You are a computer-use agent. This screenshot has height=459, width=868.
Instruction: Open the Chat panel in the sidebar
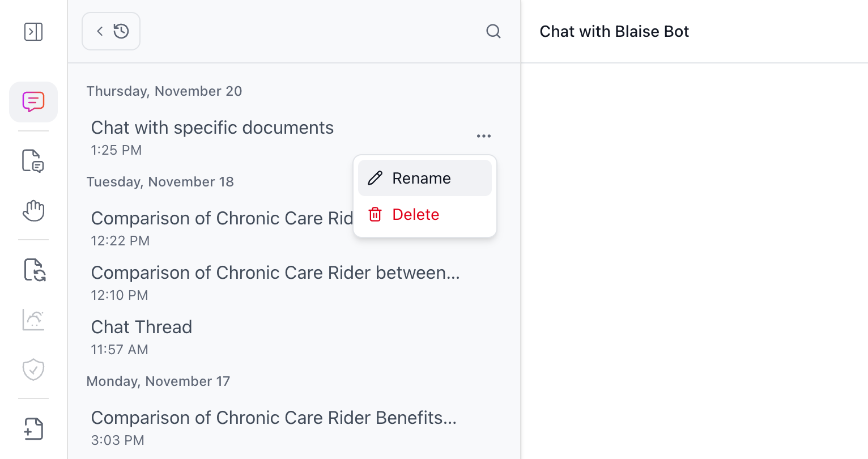tap(33, 102)
